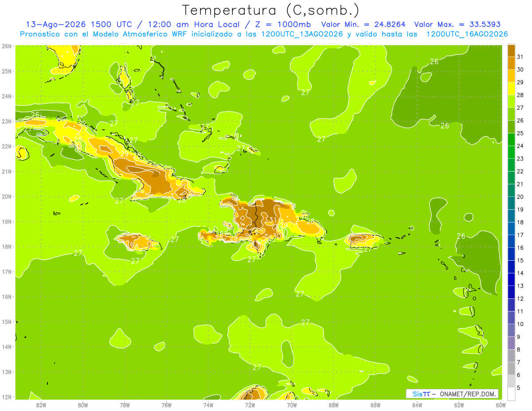
Task: Click the "20N" latitude axis label
Action: pyautogui.click(x=7, y=196)
